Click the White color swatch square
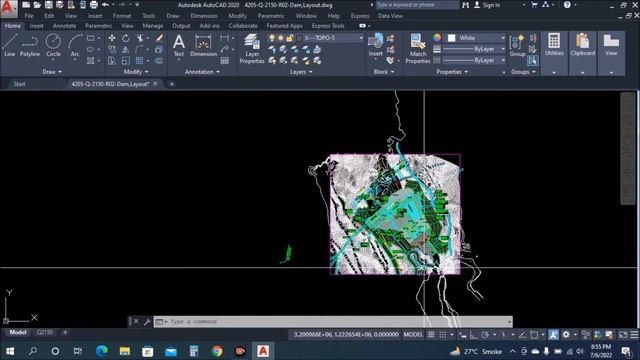The width and height of the screenshot is (640, 360). click(x=451, y=38)
